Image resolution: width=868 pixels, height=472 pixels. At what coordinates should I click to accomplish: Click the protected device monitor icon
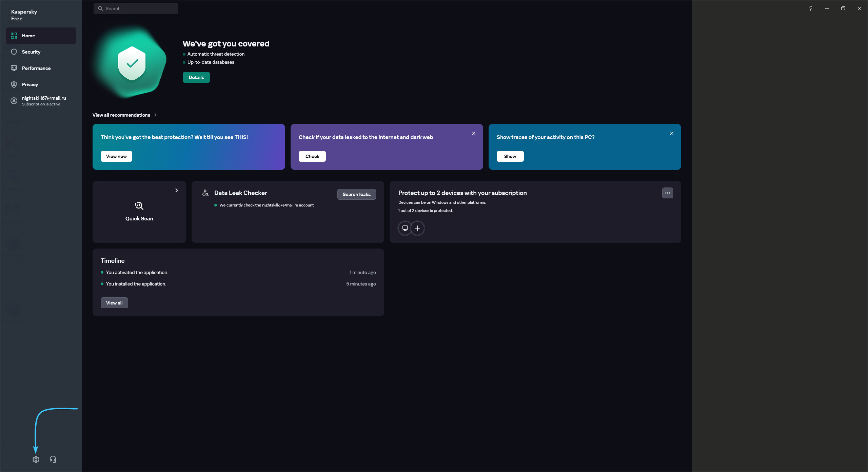405,228
